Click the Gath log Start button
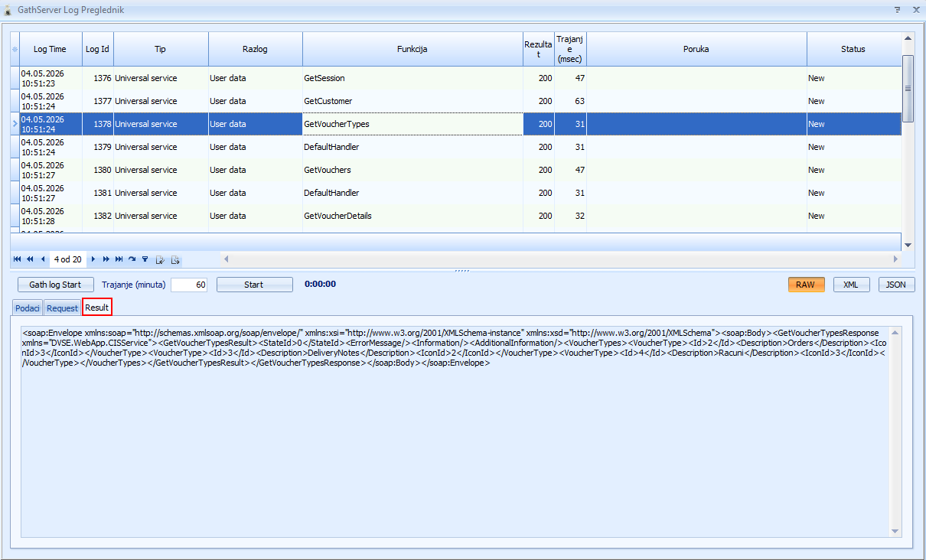Screen dimensions: 926x560 click(55, 285)
